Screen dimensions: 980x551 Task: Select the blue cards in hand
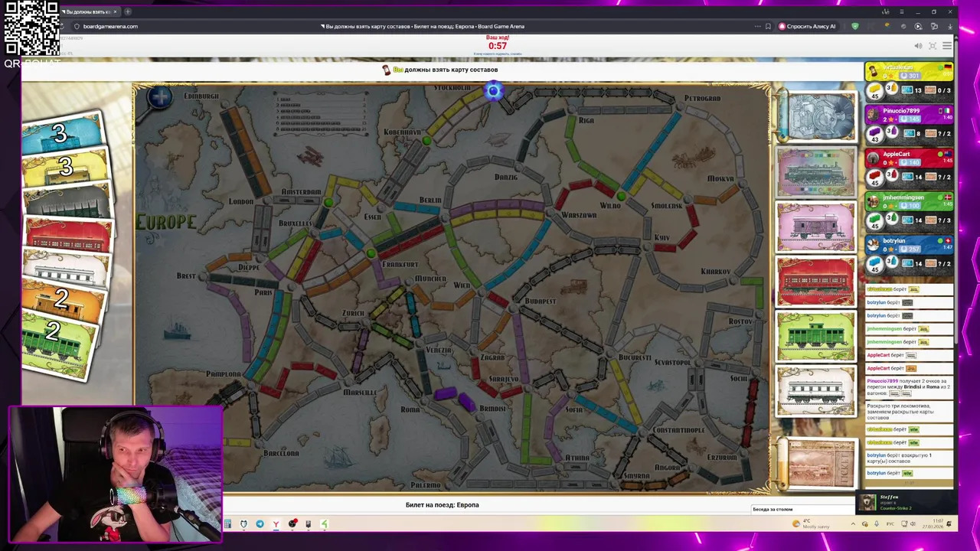[61, 133]
